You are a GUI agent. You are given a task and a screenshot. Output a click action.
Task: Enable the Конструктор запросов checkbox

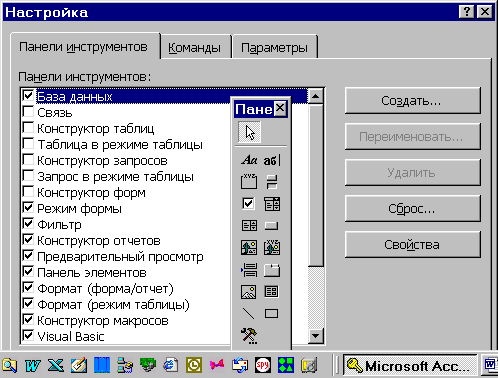pyautogui.click(x=28, y=159)
